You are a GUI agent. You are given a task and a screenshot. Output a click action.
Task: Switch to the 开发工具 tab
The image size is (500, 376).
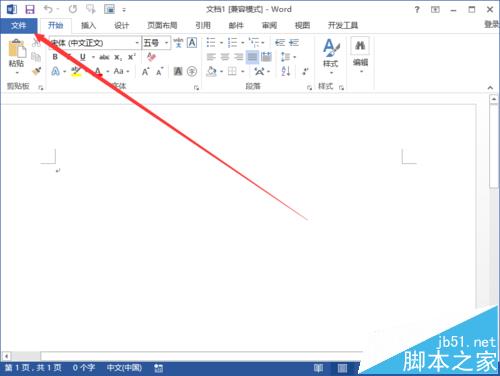[343, 25]
